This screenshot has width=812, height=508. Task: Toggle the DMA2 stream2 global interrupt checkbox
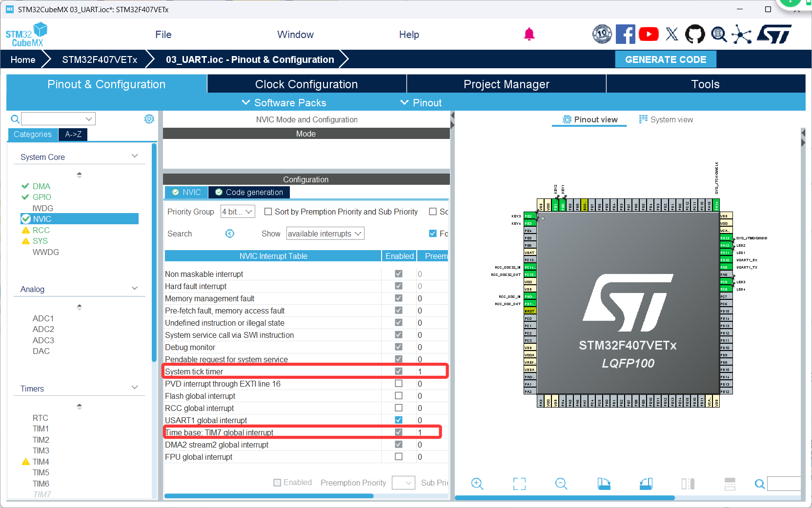pyautogui.click(x=399, y=445)
